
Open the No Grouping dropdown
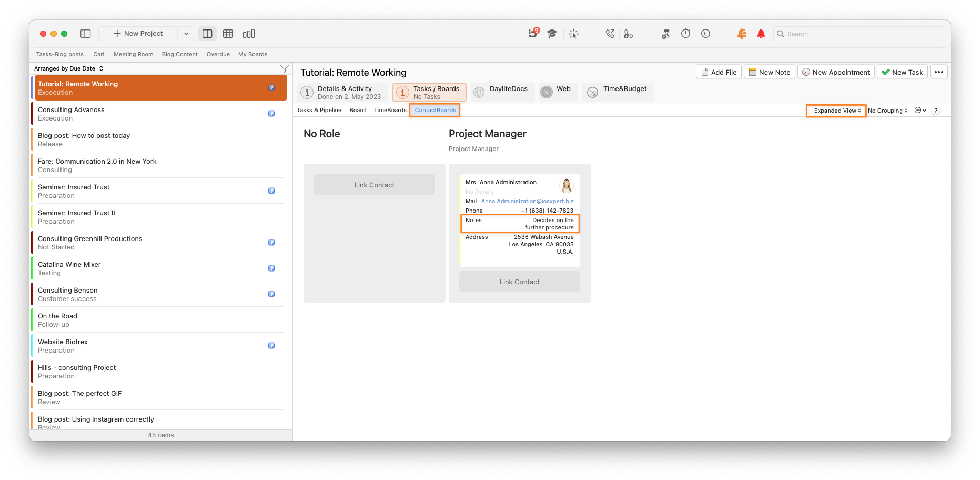[888, 111]
